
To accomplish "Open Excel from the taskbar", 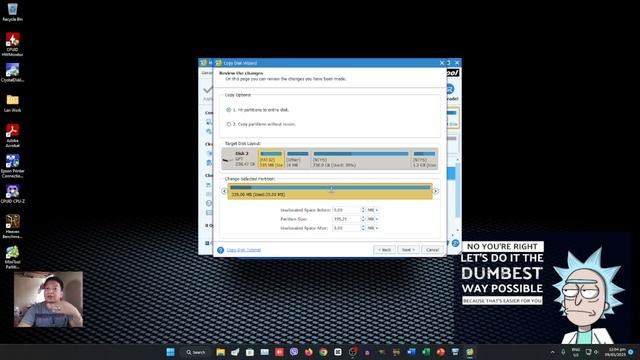I will click(x=426, y=352).
